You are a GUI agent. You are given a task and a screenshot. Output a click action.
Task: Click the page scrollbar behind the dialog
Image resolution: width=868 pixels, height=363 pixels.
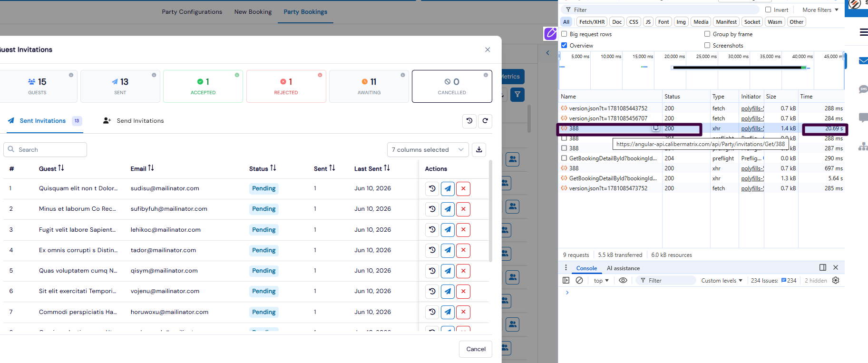coord(529,119)
